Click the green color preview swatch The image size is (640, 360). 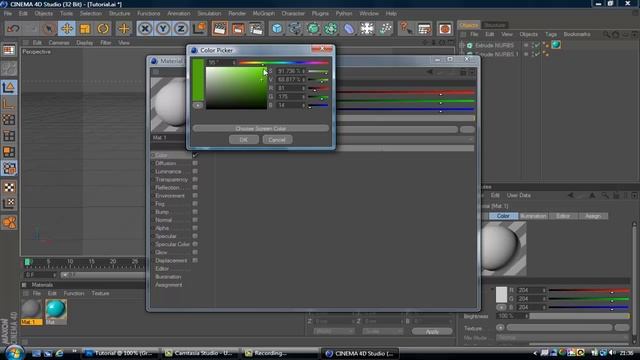pyautogui.click(x=198, y=80)
